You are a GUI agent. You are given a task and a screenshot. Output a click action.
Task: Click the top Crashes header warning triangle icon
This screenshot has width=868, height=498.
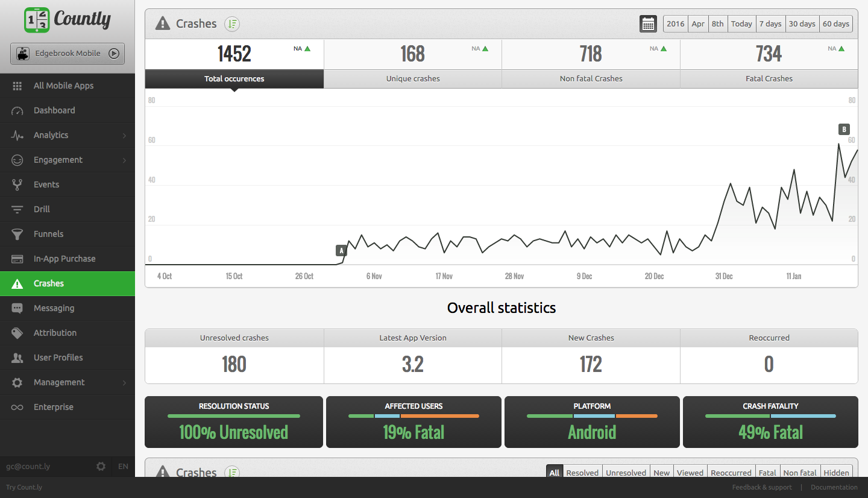point(163,24)
